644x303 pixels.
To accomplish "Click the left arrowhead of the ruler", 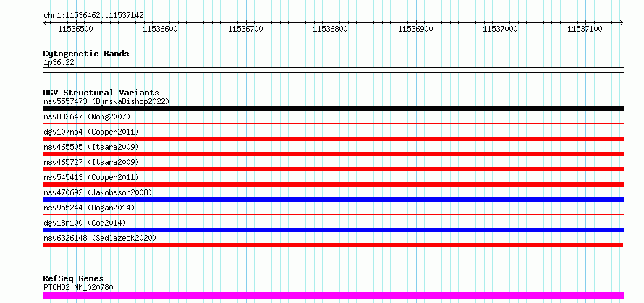I will 45,23.
